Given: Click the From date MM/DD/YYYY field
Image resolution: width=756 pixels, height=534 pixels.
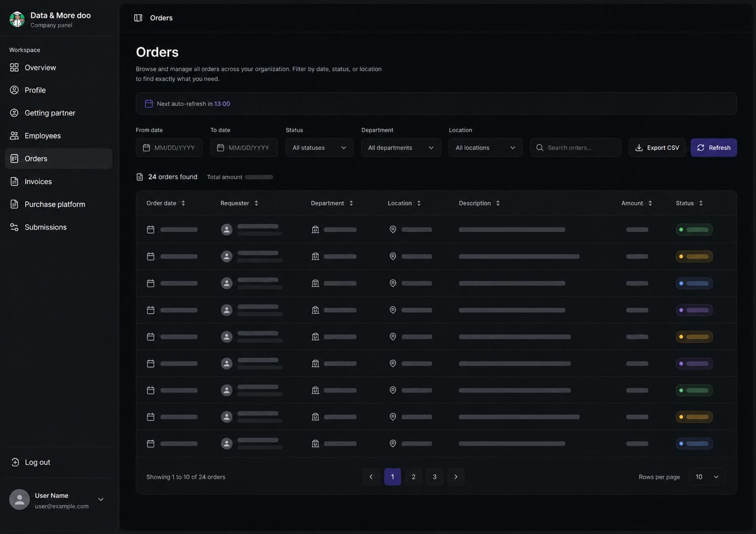Looking at the screenshot, I should [x=169, y=147].
